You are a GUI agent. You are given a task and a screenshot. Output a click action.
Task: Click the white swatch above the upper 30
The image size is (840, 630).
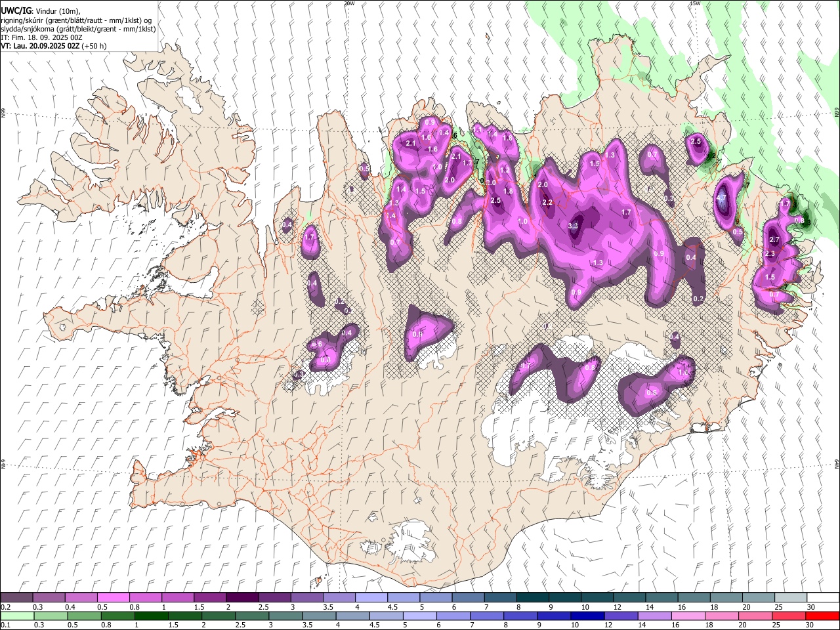(x=823, y=597)
